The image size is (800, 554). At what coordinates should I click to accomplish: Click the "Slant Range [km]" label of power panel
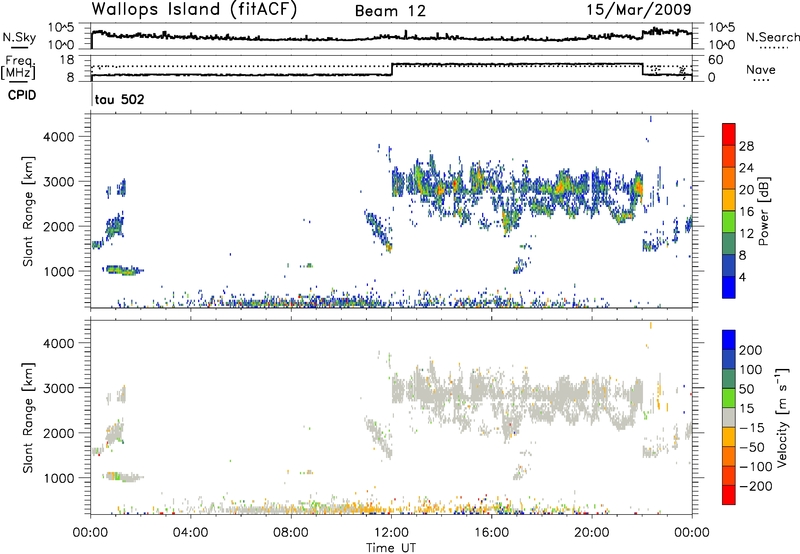tap(28, 211)
